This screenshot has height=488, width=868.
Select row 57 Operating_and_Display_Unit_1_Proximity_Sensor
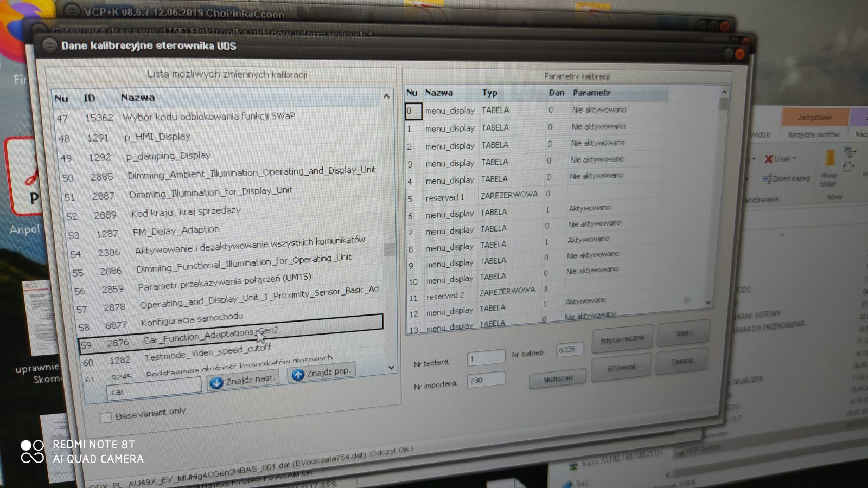pos(228,300)
